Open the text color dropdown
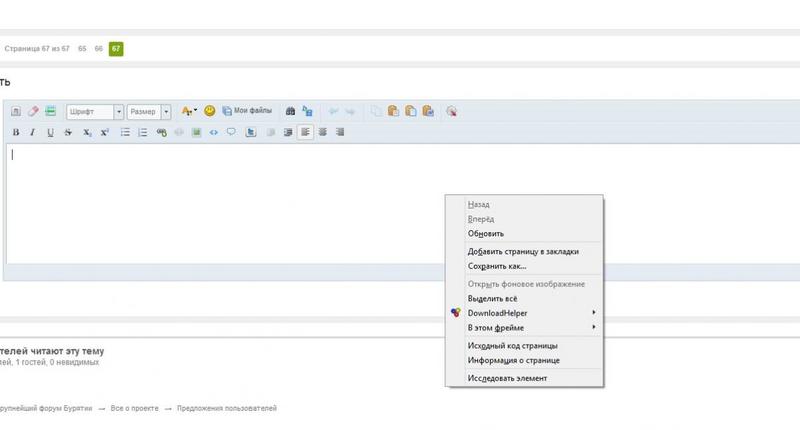Image resolution: width=800 pixels, height=430 pixels. point(189,112)
